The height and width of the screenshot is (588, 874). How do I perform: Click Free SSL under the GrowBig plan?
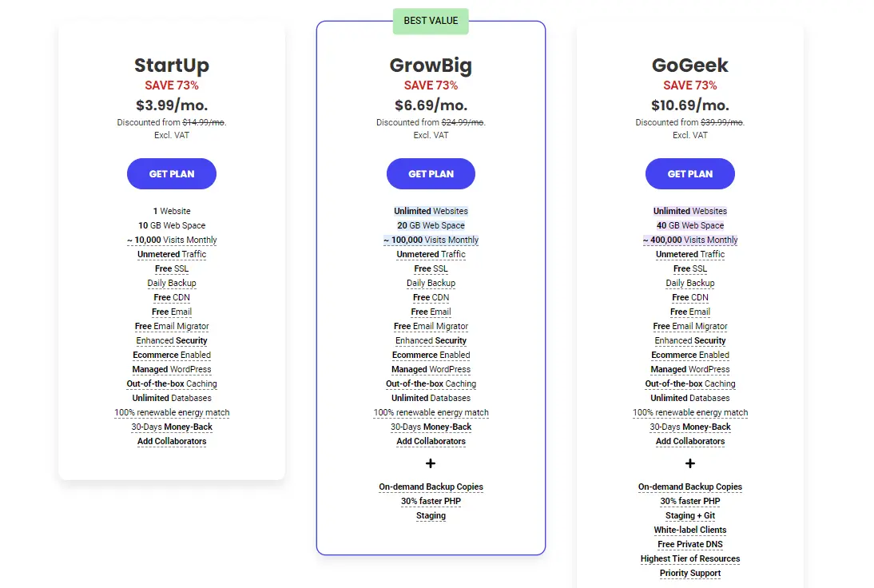(431, 268)
